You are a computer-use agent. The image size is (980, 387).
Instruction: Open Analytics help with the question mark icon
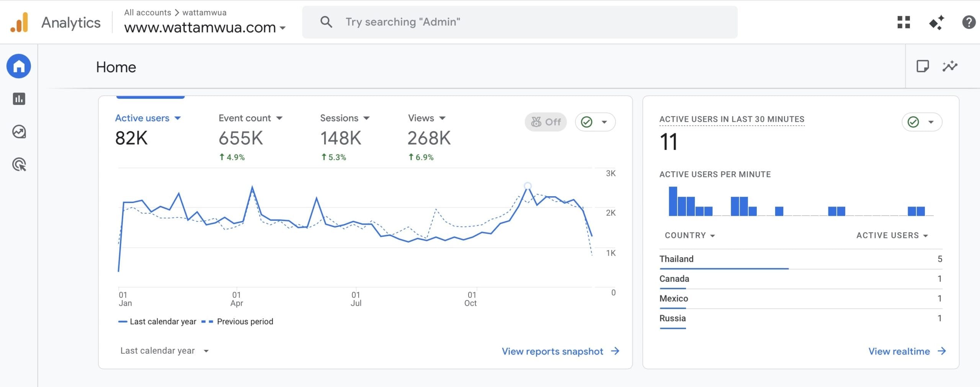tap(969, 22)
